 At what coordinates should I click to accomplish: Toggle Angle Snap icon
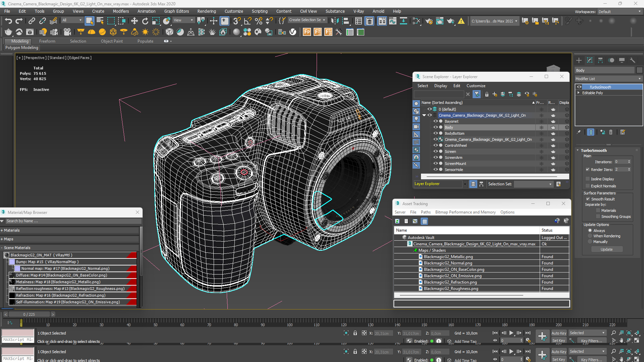tap(248, 21)
